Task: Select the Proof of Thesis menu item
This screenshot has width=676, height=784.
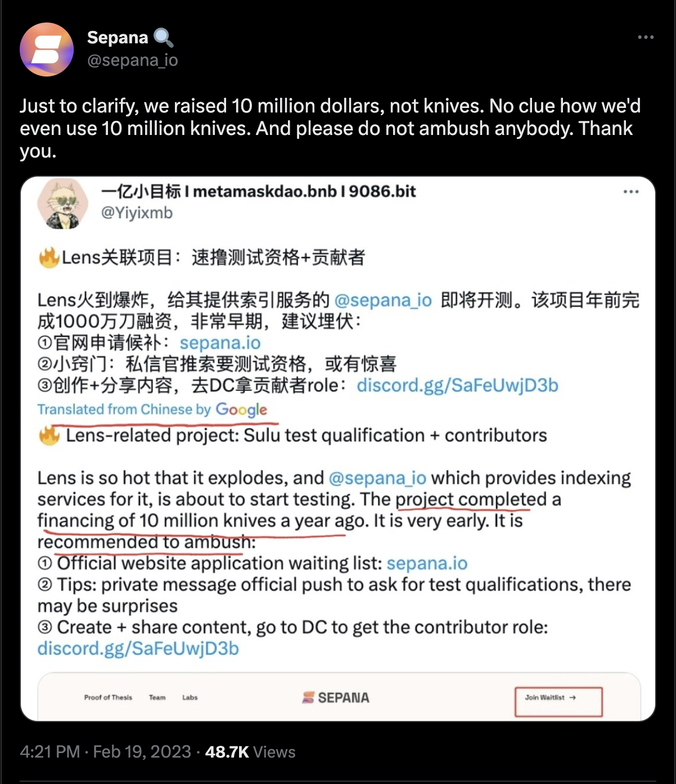Action: pyautogui.click(x=108, y=697)
